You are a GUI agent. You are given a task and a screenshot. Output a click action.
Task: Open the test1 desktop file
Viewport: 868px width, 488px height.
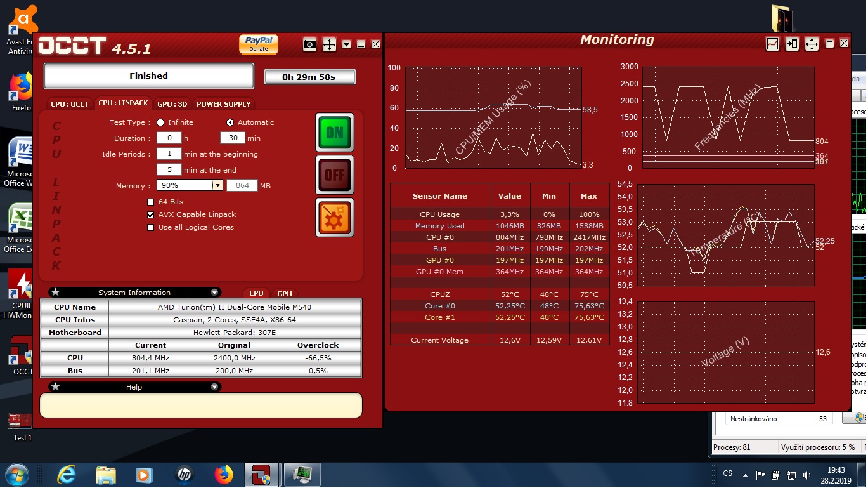pyautogui.click(x=22, y=426)
